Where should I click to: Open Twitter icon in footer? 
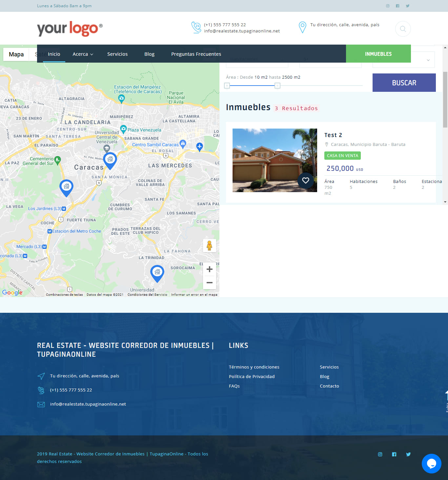408,454
